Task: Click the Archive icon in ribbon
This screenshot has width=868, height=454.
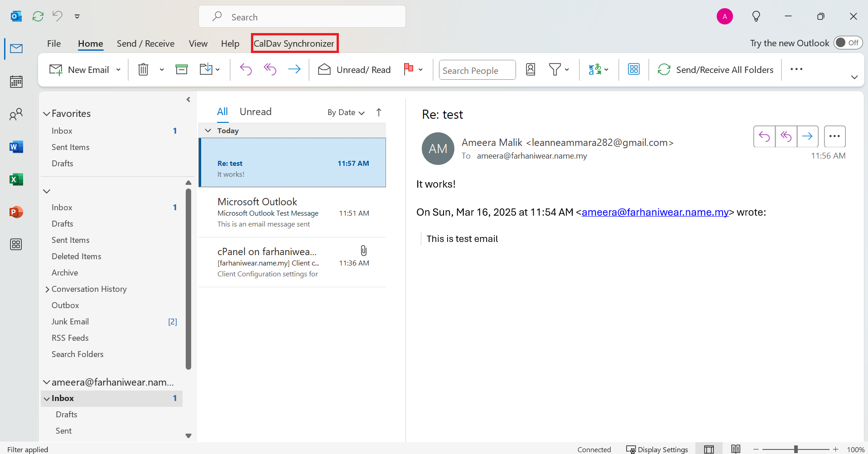Action: 182,69
